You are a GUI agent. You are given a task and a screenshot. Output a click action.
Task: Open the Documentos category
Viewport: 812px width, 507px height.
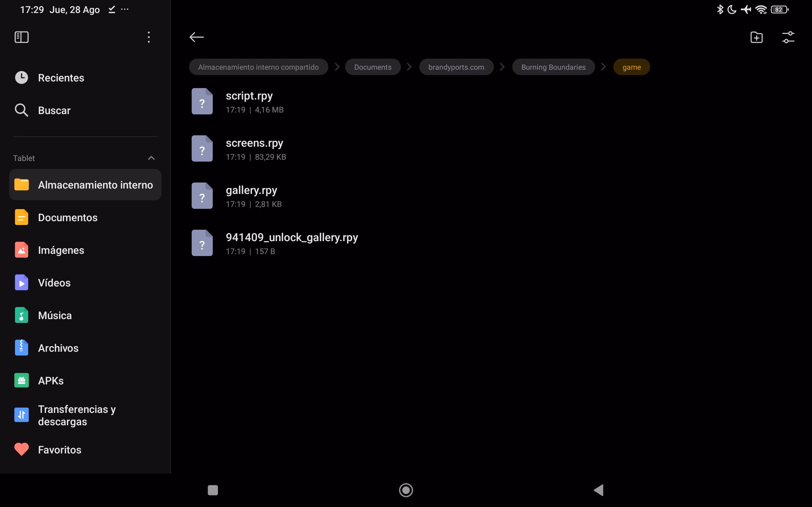[68, 217]
